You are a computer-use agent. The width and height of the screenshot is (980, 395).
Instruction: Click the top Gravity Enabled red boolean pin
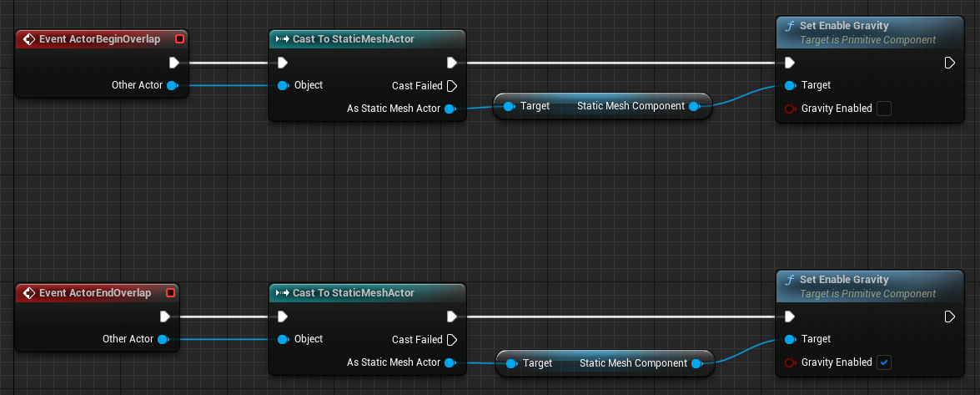791,109
